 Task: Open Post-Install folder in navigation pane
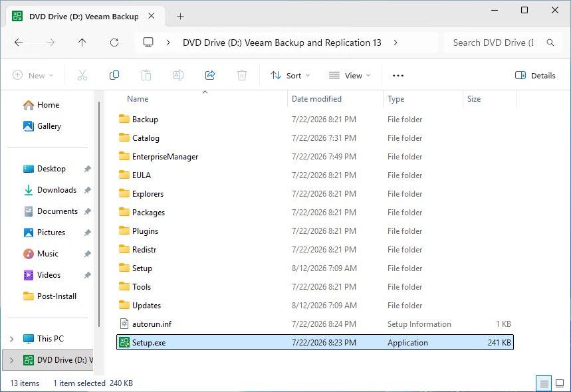pos(50,296)
